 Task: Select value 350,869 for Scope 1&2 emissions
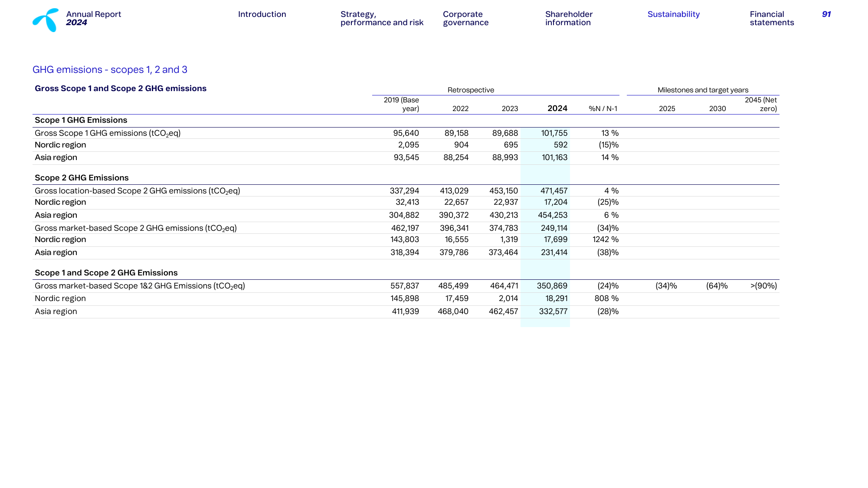552,286
